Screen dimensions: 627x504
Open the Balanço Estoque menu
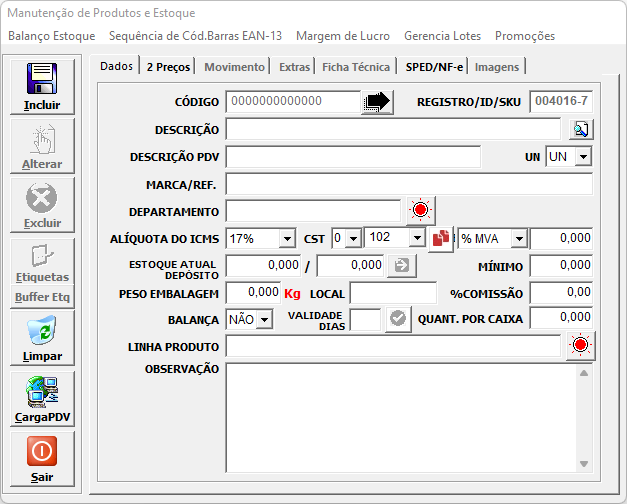pyautogui.click(x=52, y=36)
